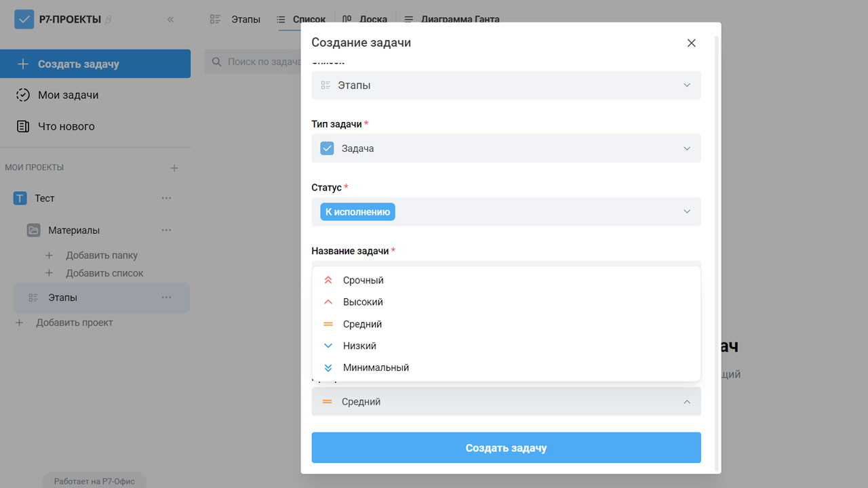This screenshot has height=488, width=868.
Task: Click Работает на Р7-Офис badge
Action: (94, 481)
